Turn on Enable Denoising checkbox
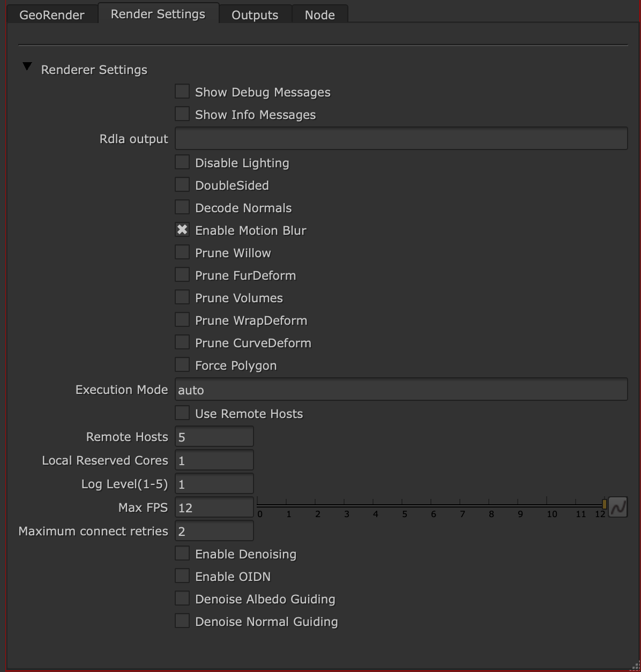The height and width of the screenshot is (672, 641). [182, 554]
